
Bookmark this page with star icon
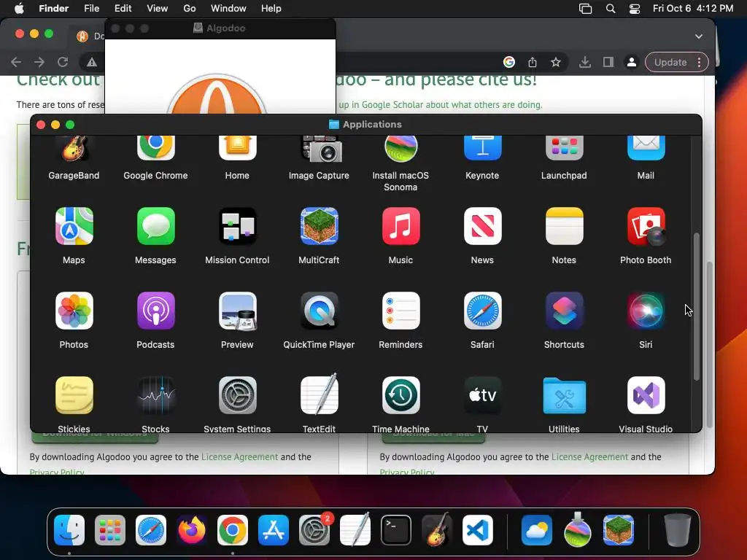click(556, 63)
